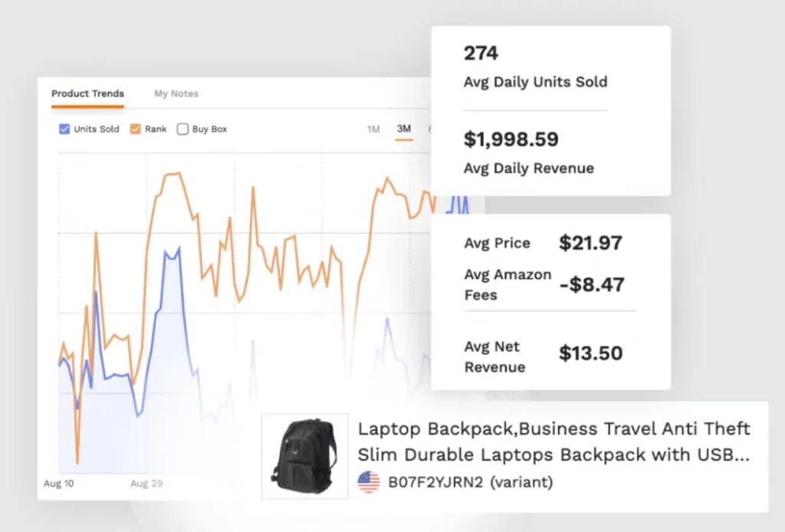This screenshot has height=532, width=785.
Task: Click the Avg Price value $21.97
Action: click(590, 243)
